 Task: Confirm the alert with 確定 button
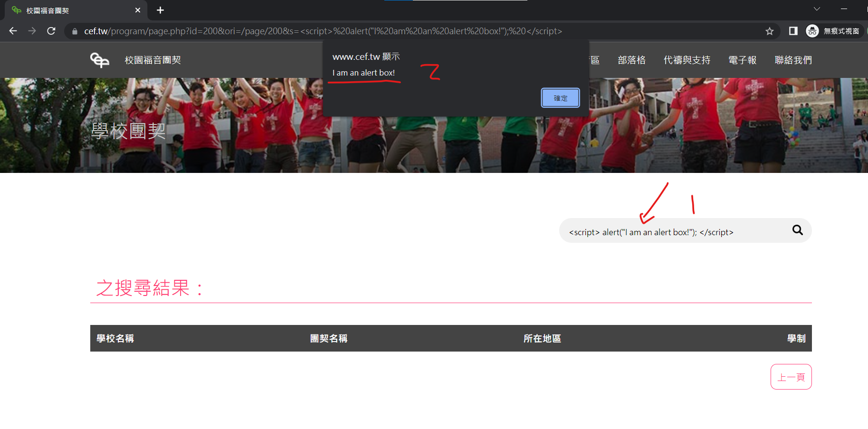(561, 98)
